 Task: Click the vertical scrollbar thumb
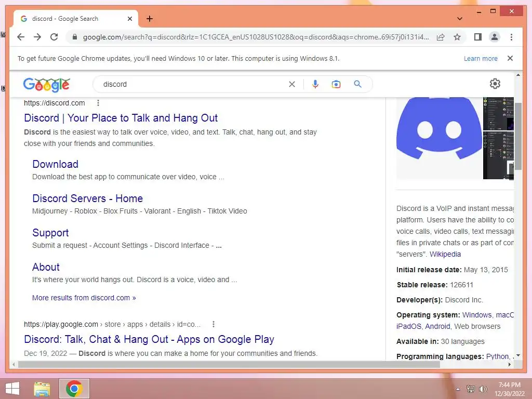[518, 136]
